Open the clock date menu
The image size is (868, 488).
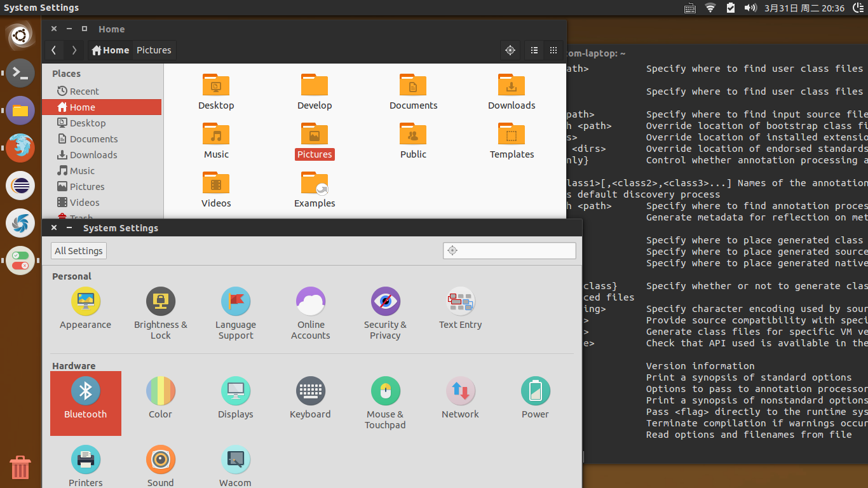804,8
